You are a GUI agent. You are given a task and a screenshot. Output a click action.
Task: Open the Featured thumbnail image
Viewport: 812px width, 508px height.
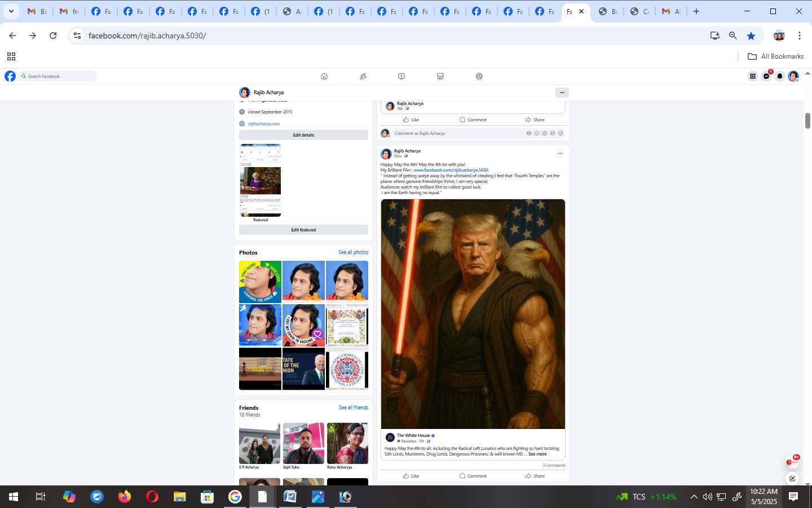click(x=260, y=180)
